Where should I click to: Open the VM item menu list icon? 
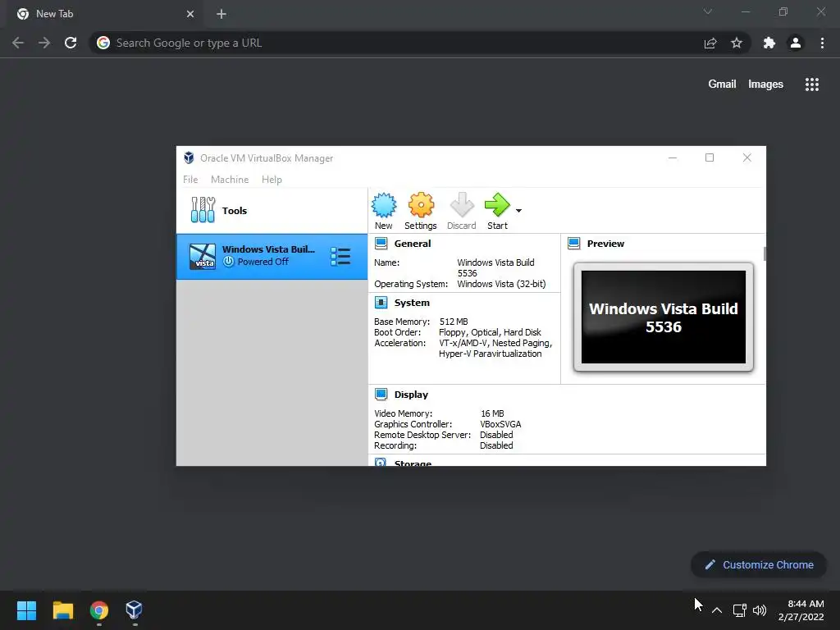[340, 257]
